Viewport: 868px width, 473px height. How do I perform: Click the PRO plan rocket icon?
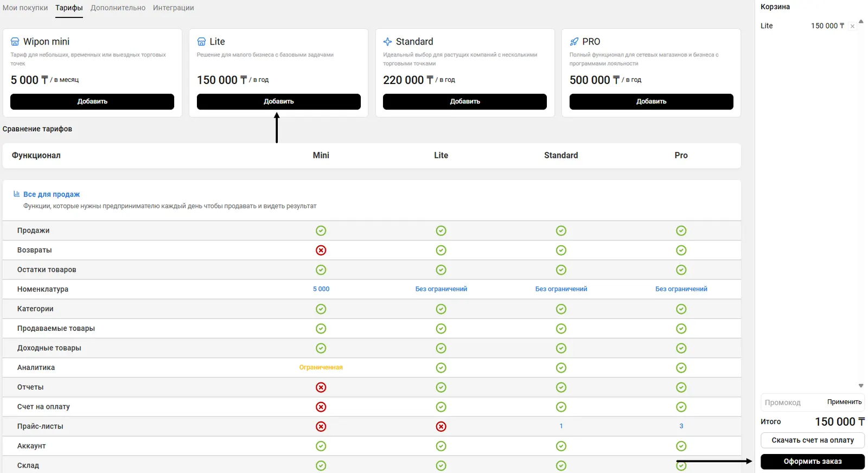(574, 42)
